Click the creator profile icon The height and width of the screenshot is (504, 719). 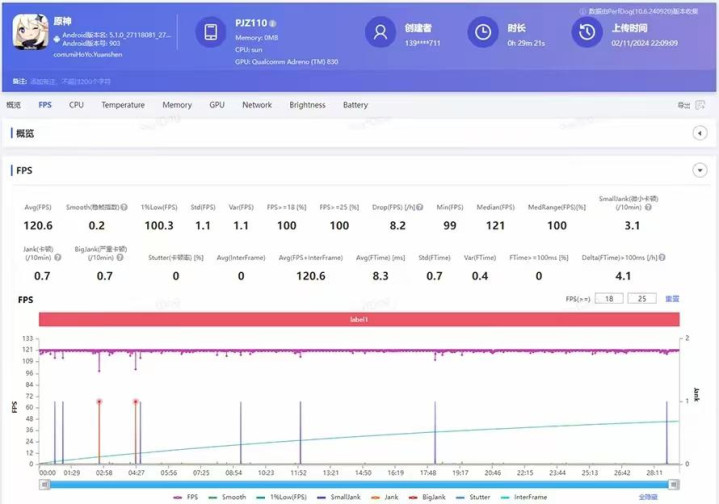point(380,33)
